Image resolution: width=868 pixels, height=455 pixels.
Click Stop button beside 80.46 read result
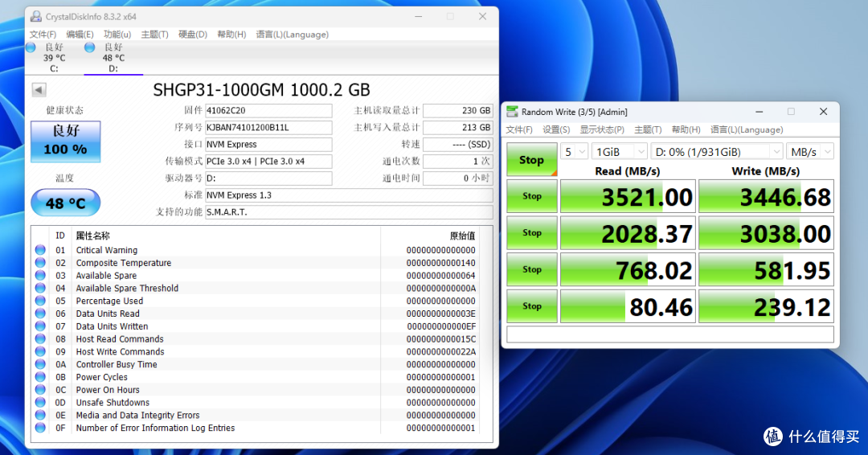point(531,305)
